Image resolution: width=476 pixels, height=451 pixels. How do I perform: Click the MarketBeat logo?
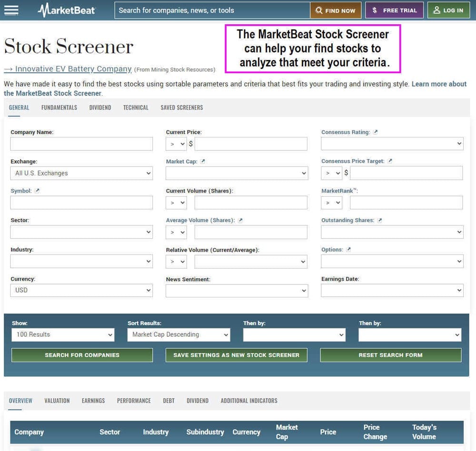[x=67, y=10]
